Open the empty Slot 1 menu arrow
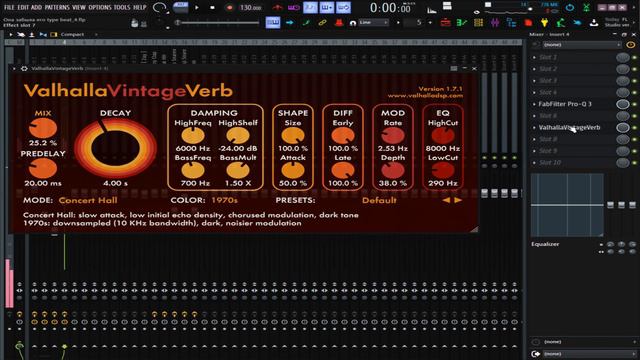This screenshot has height=360, width=640. (x=534, y=57)
